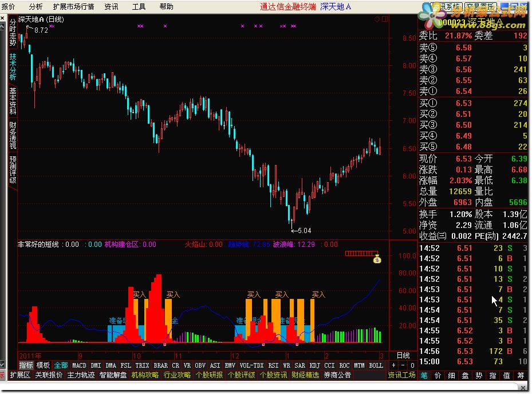Open the 个股资讯 link

pyautogui.click(x=274, y=375)
